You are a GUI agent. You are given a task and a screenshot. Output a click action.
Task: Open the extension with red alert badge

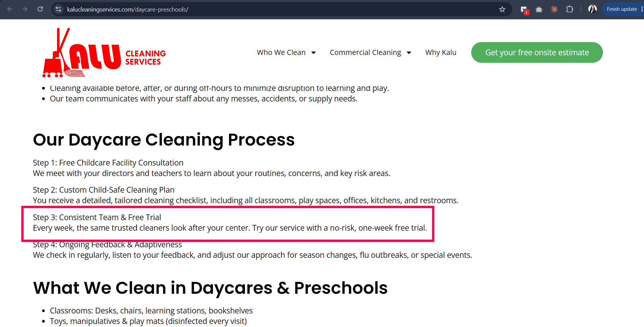pyautogui.click(x=524, y=10)
